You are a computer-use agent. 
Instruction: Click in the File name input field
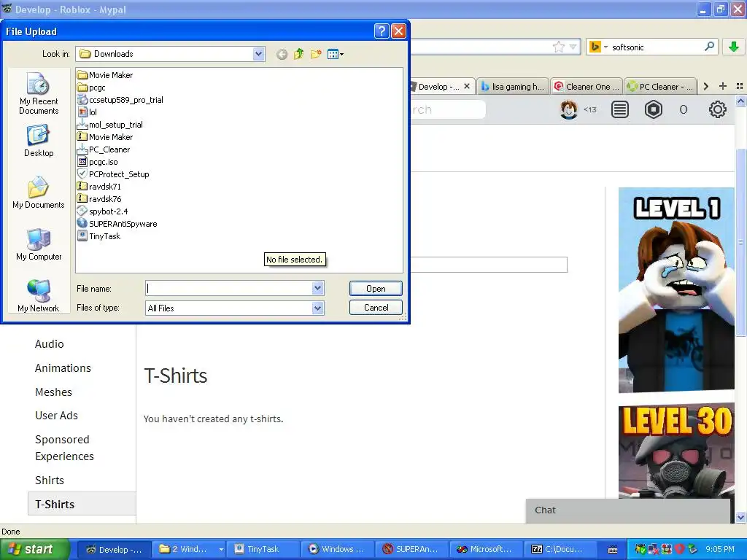[228, 288]
